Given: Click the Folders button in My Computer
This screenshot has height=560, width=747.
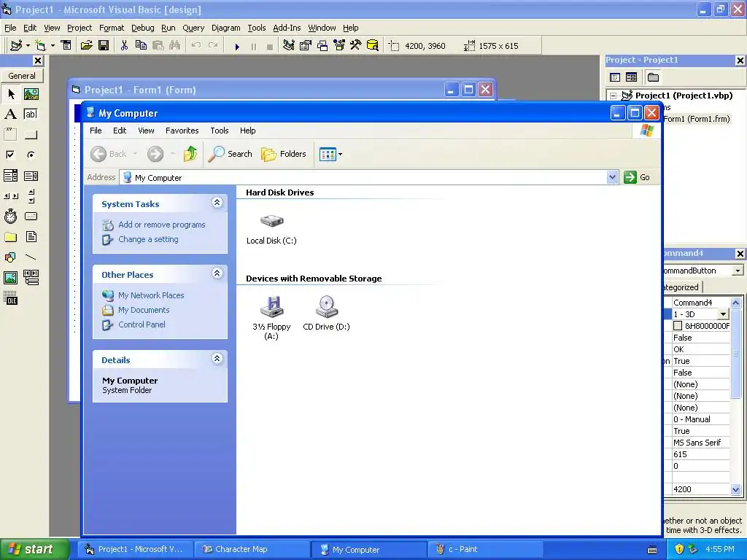Looking at the screenshot, I should tap(284, 154).
